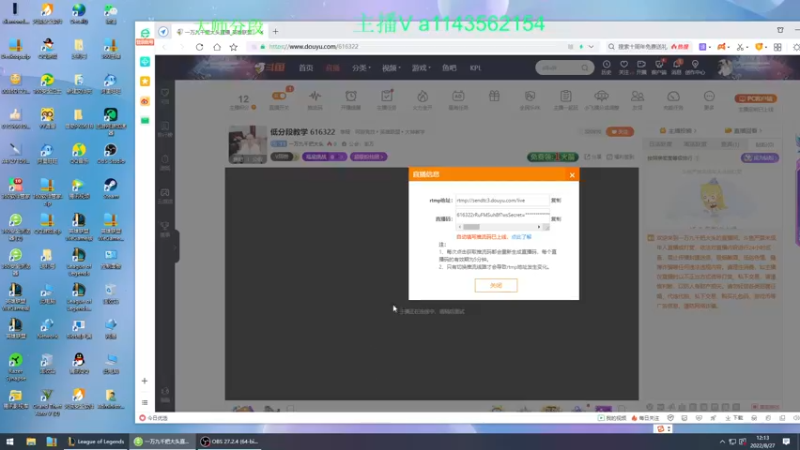The width and height of the screenshot is (800, 450).
Task: Click the plus icon in browser sidebar
Action: 144,381
